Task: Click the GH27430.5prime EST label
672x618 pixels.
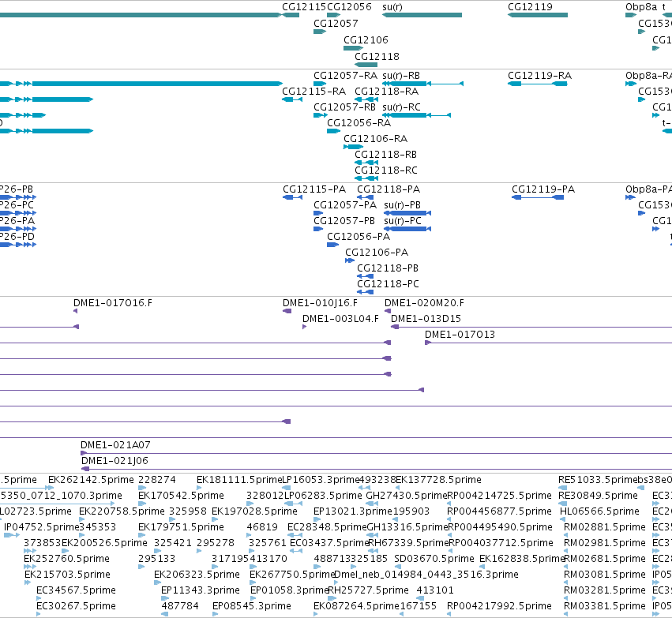Action: (407, 496)
